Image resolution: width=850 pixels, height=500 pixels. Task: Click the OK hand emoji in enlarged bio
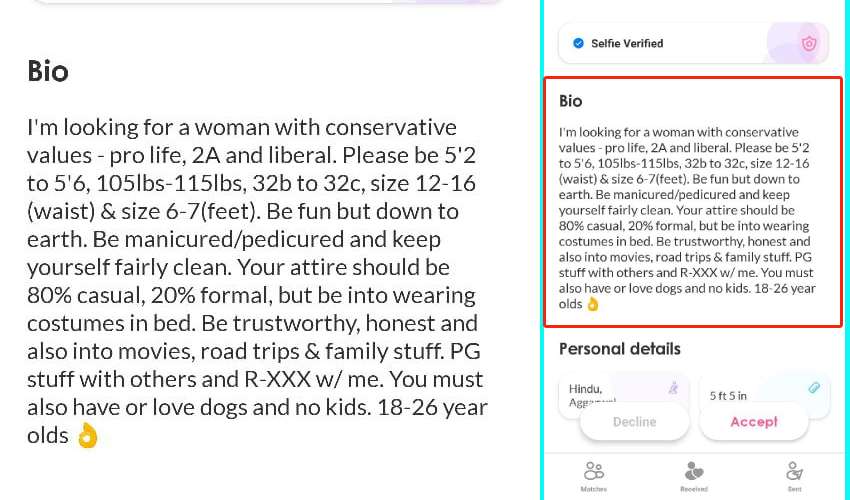click(x=88, y=435)
